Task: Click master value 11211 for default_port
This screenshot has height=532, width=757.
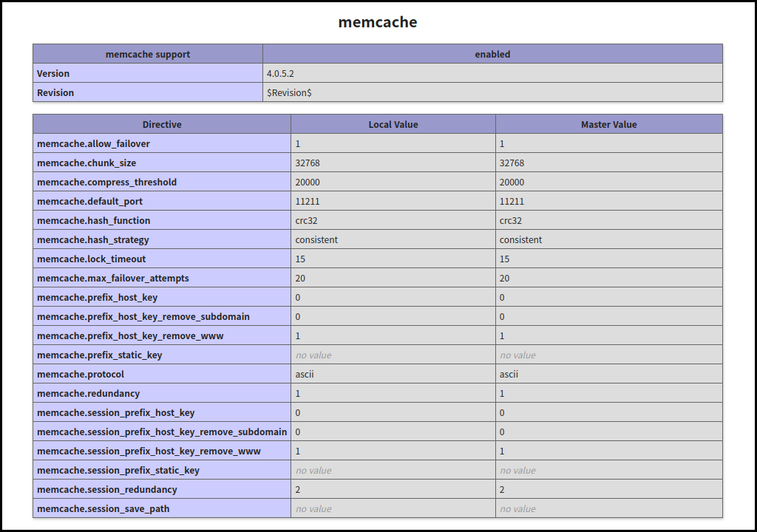Action: (x=512, y=201)
